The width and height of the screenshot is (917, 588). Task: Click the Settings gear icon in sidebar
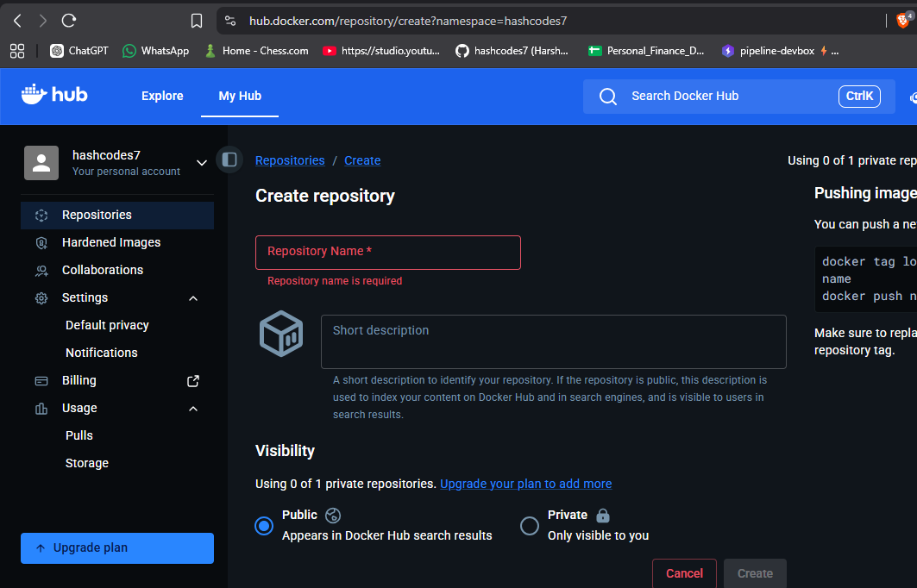point(41,298)
